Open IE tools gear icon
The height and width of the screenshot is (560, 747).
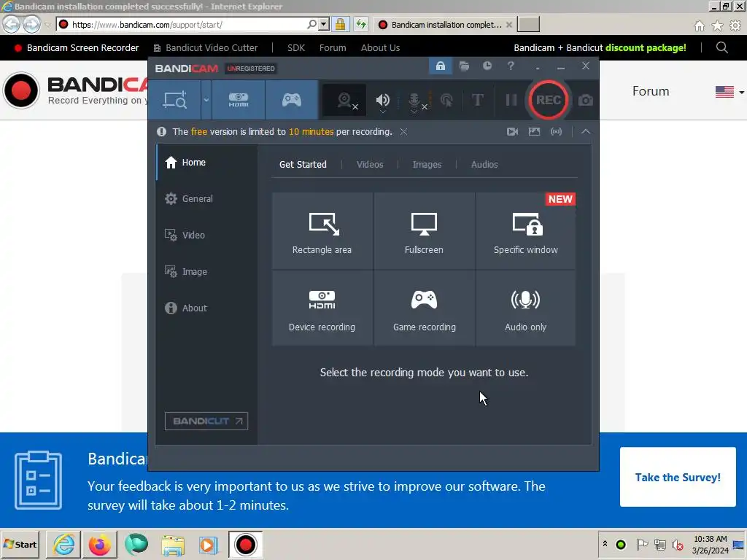(x=735, y=26)
